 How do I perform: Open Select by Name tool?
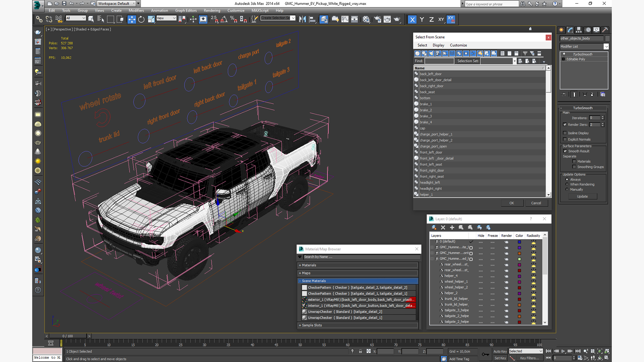(x=100, y=19)
